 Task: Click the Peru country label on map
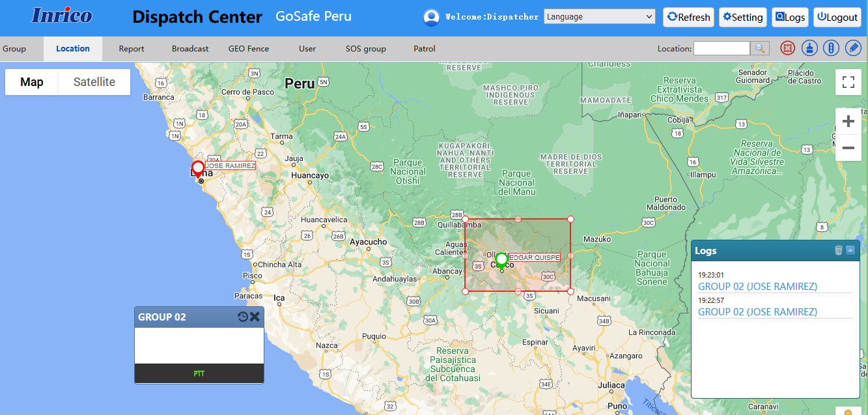coord(300,83)
